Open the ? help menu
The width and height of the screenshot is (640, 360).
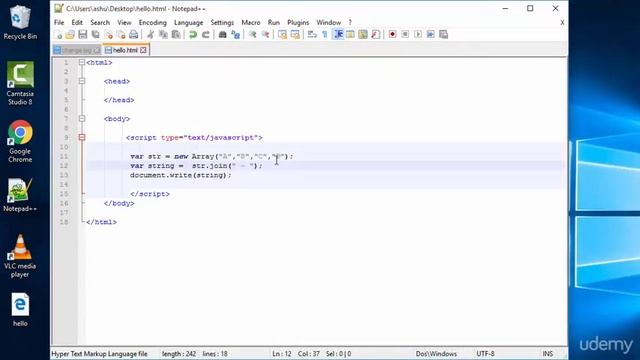coord(350,22)
